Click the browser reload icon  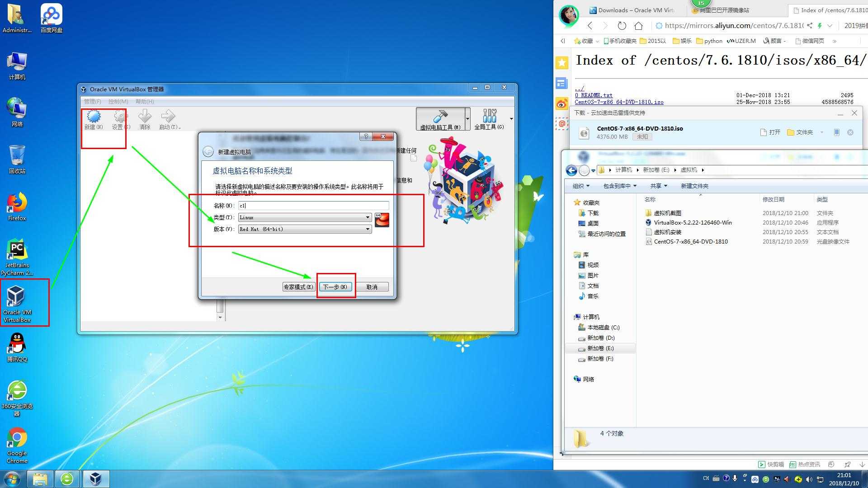tap(622, 26)
